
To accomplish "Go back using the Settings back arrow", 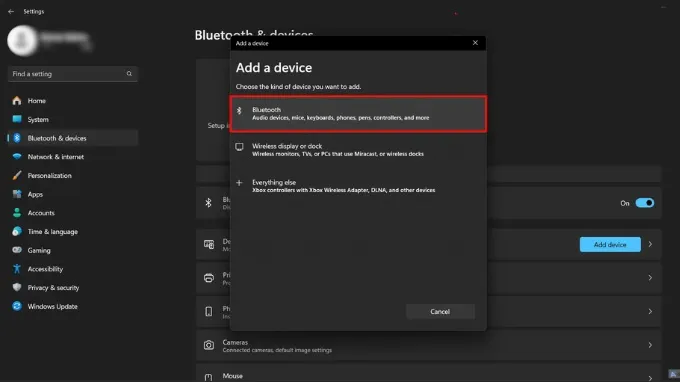I will (11, 11).
